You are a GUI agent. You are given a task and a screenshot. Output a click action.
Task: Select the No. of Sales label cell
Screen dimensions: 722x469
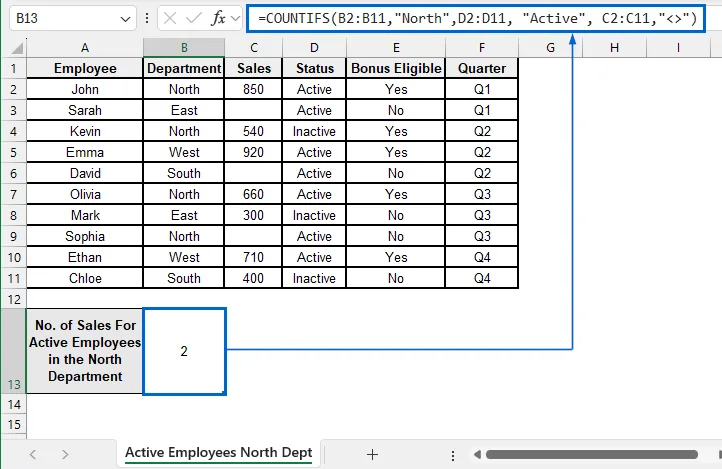(85, 351)
